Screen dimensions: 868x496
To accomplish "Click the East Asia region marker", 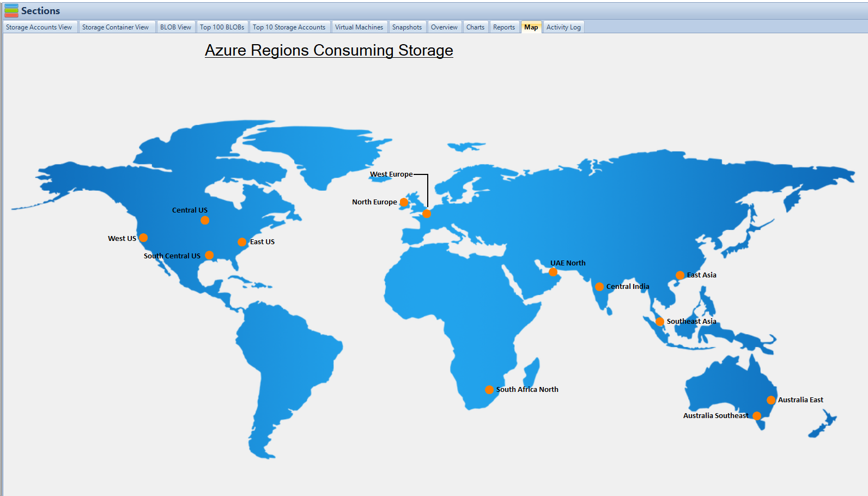I will pos(680,275).
